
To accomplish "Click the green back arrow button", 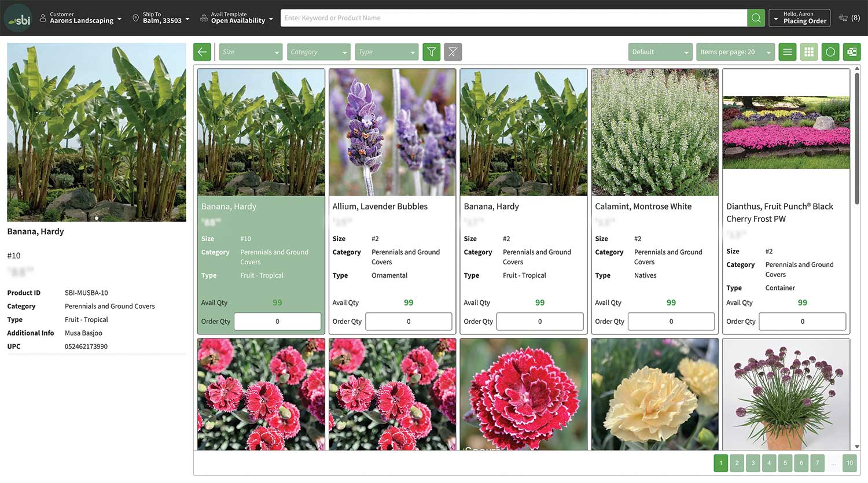I will click(x=202, y=52).
